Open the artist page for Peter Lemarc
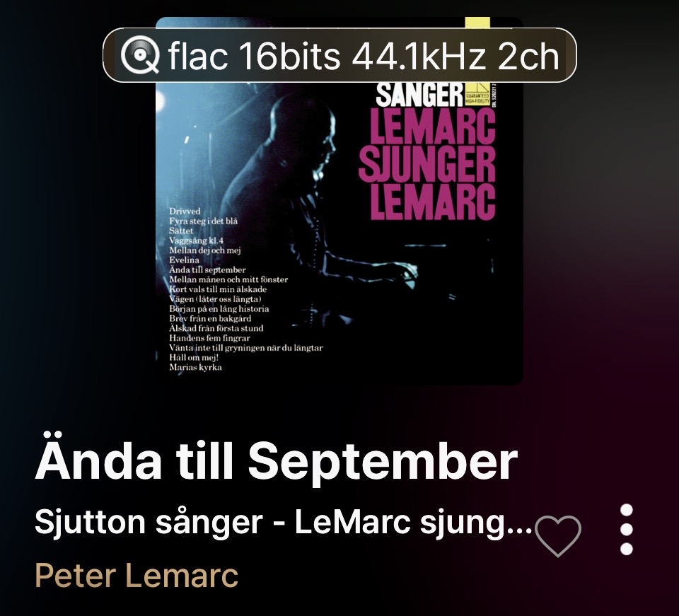Screen dimensions: 679x616 pyautogui.click(x=137, y=576)
